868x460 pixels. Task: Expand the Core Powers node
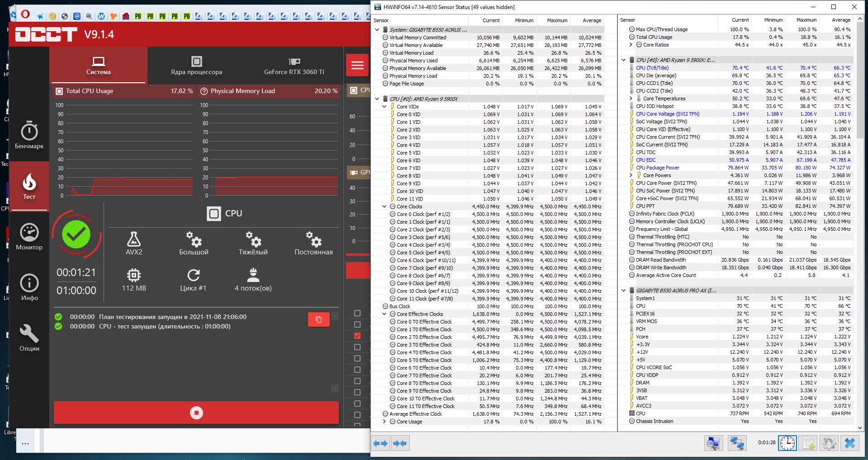[631, 175]
